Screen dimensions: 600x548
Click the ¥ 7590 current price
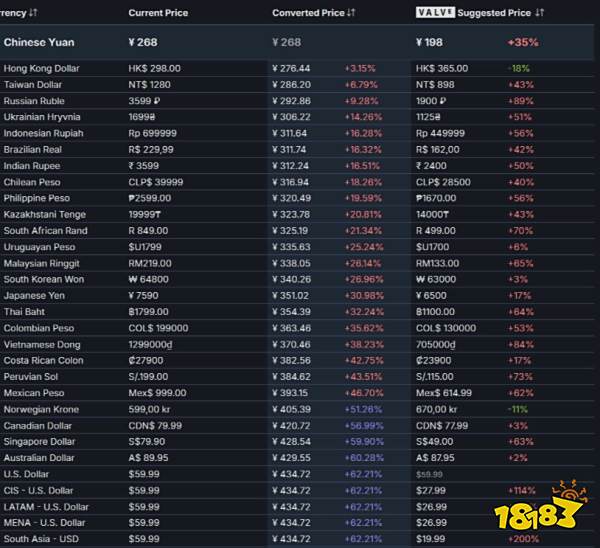[143, 296]
